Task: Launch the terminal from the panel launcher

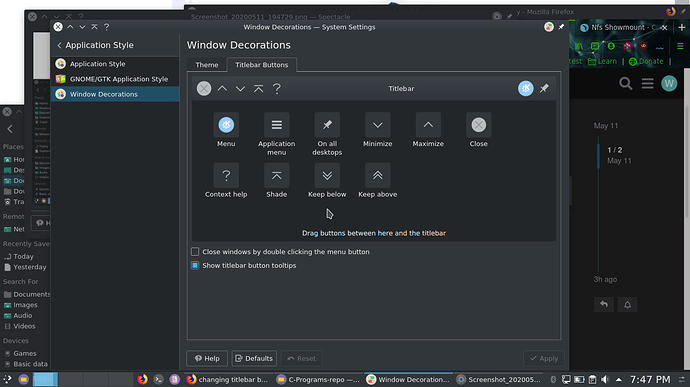Action: [x=158, y=380]
